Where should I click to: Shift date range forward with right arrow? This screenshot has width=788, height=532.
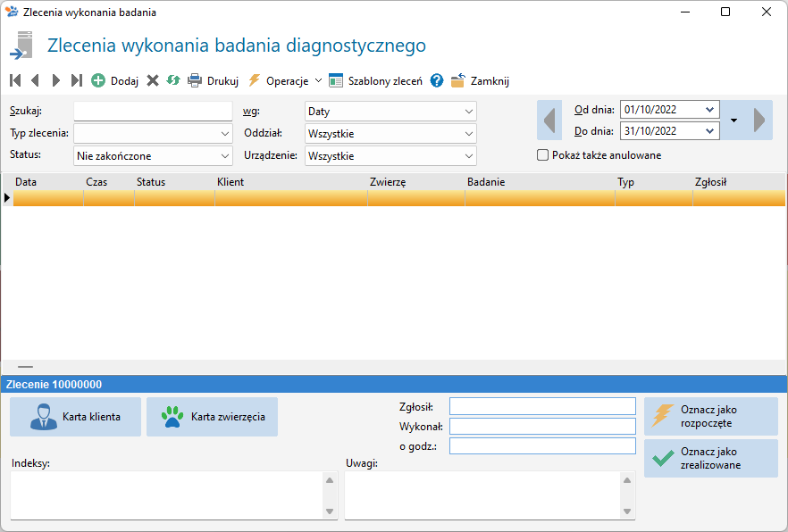click(x=759, y=120)
